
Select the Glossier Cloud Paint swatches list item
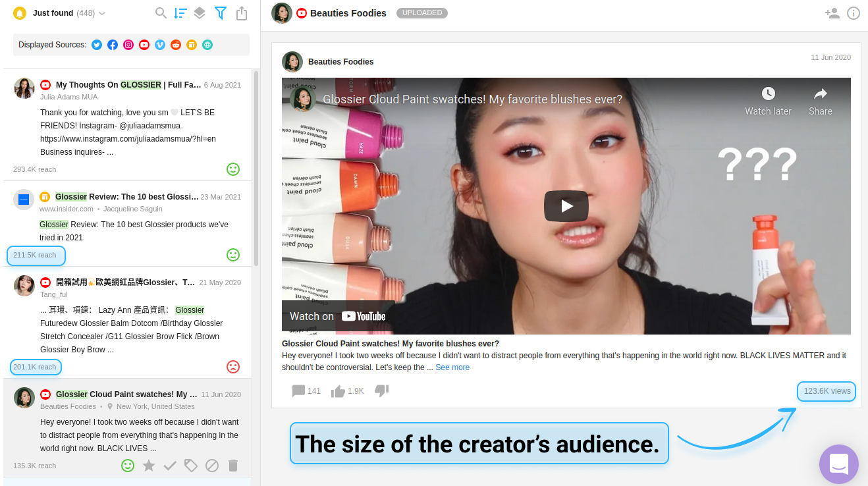point(127,427)
